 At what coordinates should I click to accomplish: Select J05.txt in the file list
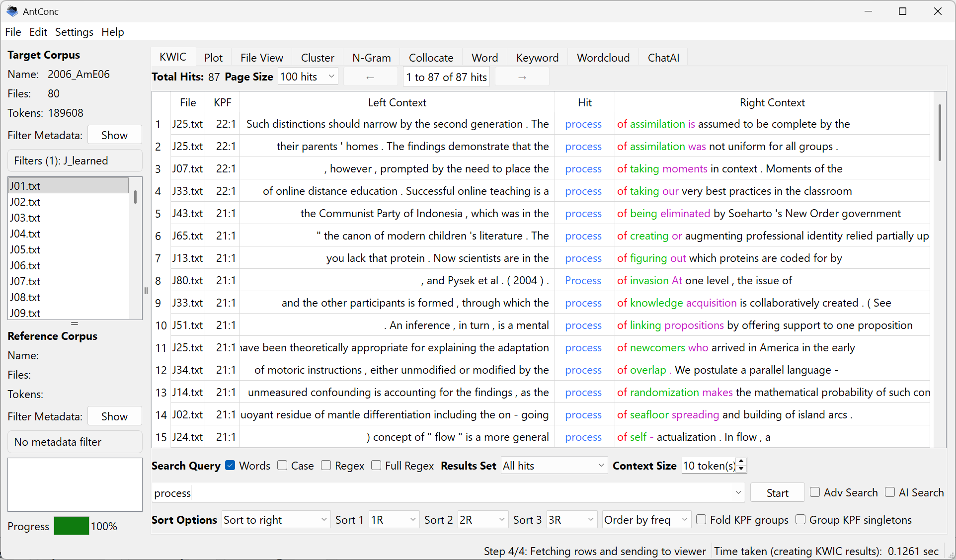coord(25,249)
